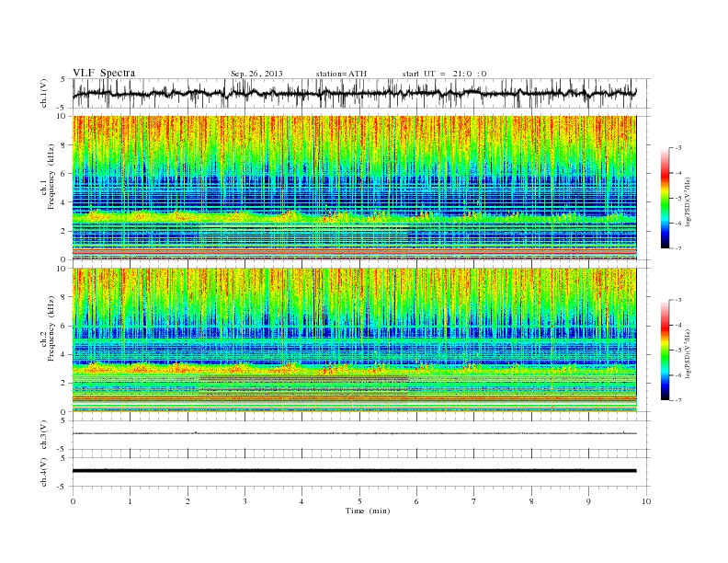Click the '2' kHz tick of ch.2 spectrogram
Viewport: 728px width, 563px height.
point(64,383)
